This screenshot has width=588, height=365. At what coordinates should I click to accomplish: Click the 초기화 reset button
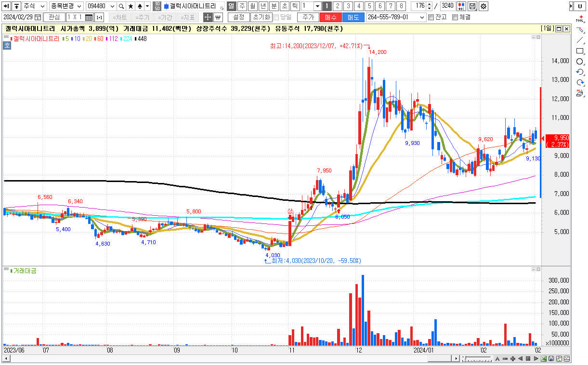[x=261, y=17]
